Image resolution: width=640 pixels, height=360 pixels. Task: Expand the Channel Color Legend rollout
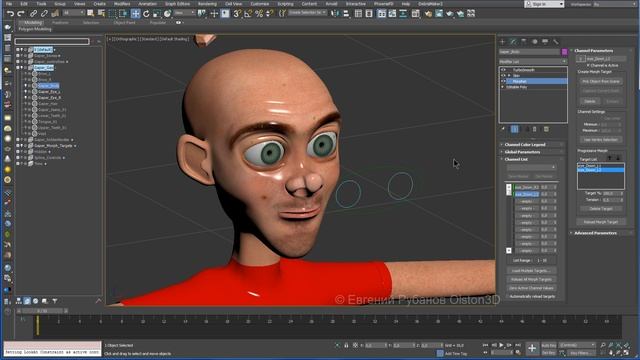[x=532, y=144]
